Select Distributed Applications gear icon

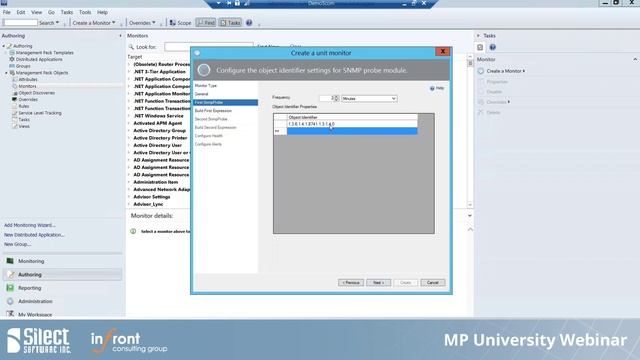(12, 59)
